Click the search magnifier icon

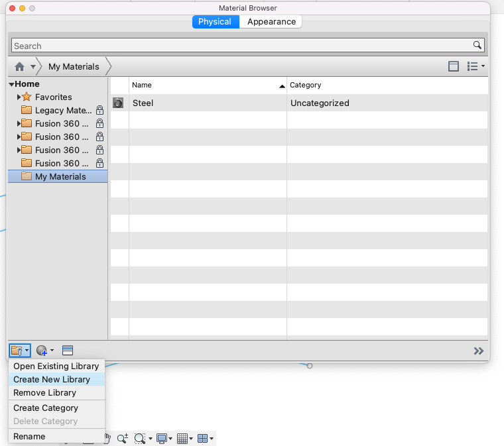[x=477, y=45]
